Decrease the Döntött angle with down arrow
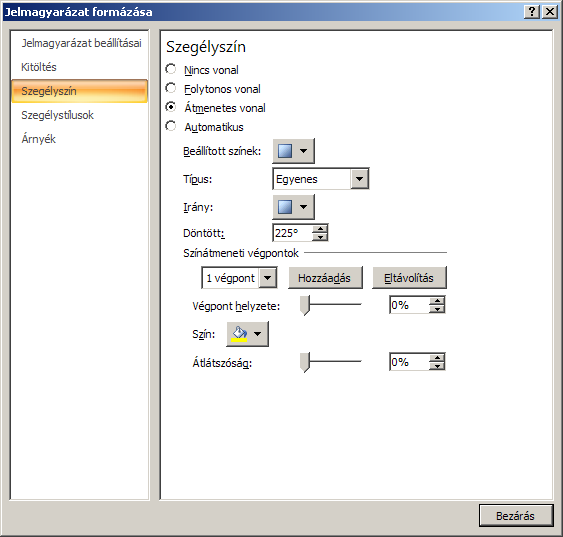This screenshot has height=537, width=563. pos(320,237)
